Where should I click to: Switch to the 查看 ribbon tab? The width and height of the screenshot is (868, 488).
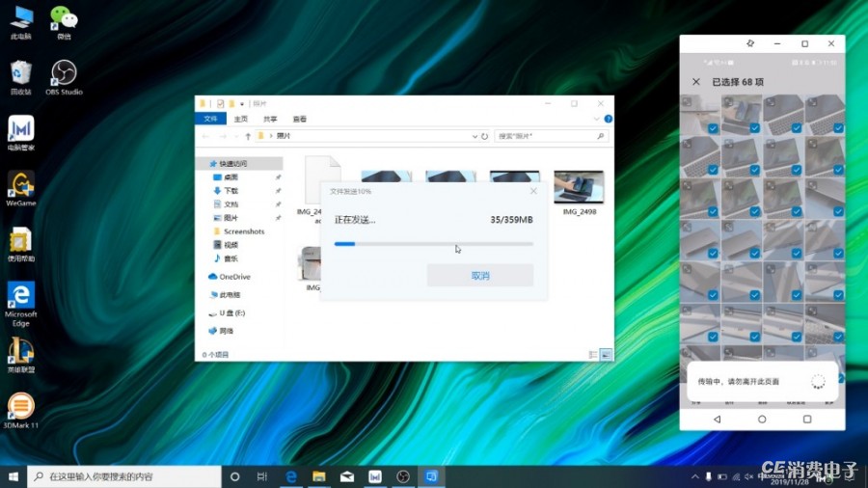pos(300,119)
